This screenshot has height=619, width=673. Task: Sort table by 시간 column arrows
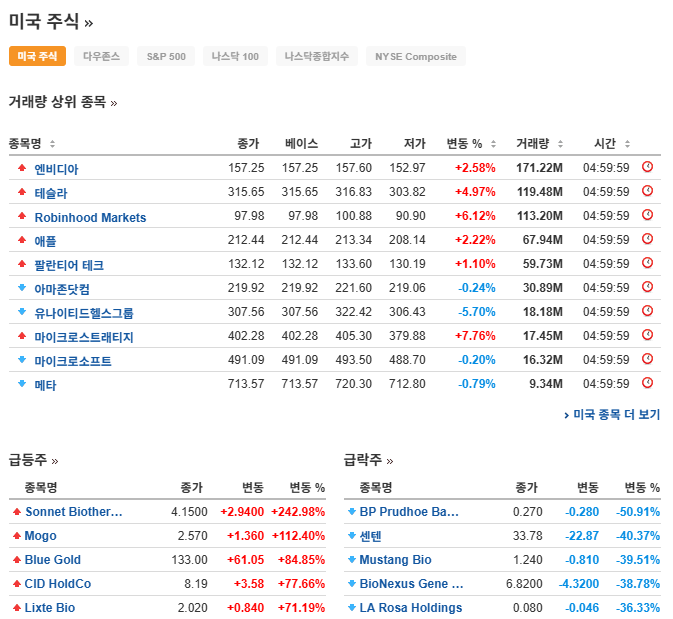click(x=628, y=144)
